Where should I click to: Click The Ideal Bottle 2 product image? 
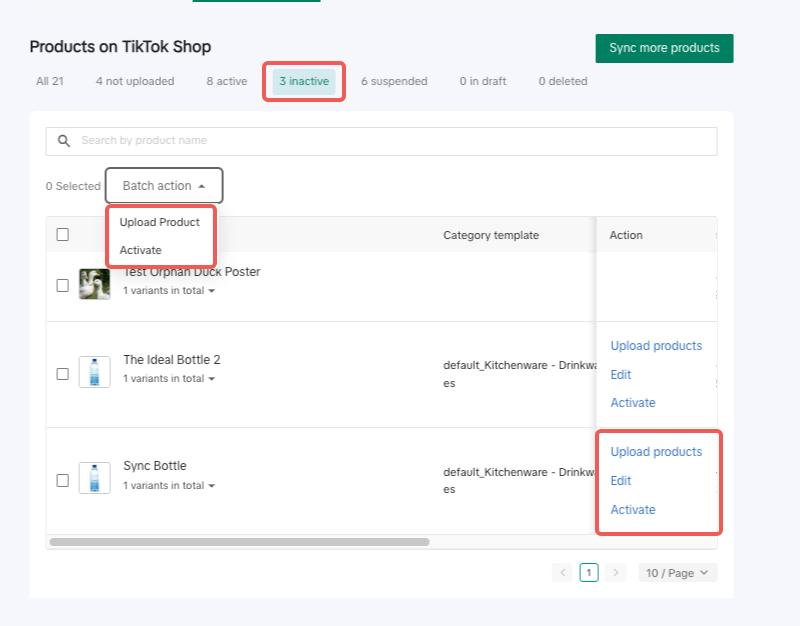[95, 372]
